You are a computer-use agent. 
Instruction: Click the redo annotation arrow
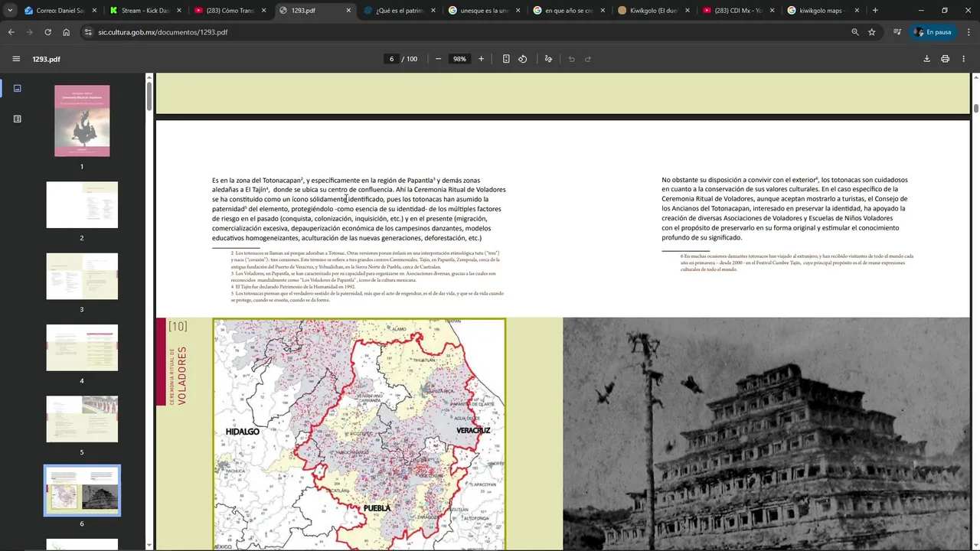pyautogui.click(x=588, y=59)
